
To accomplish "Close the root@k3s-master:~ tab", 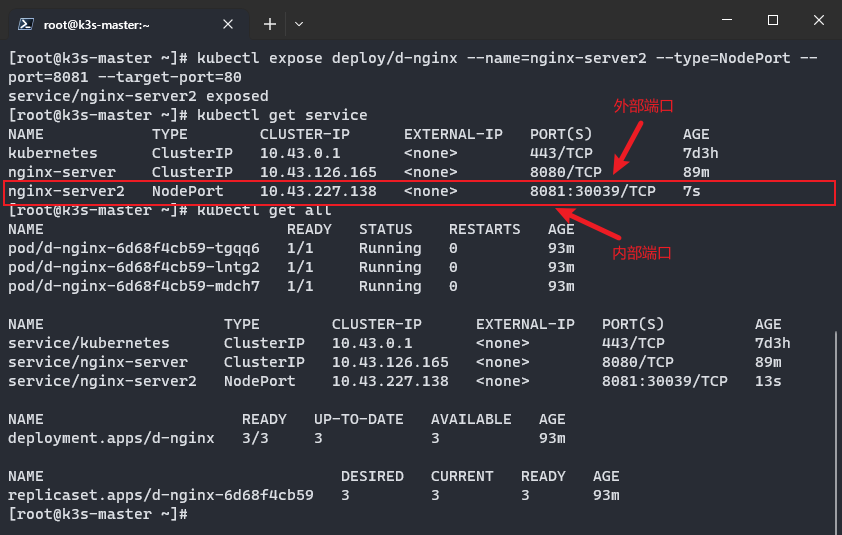I will [x=228, y=24].
